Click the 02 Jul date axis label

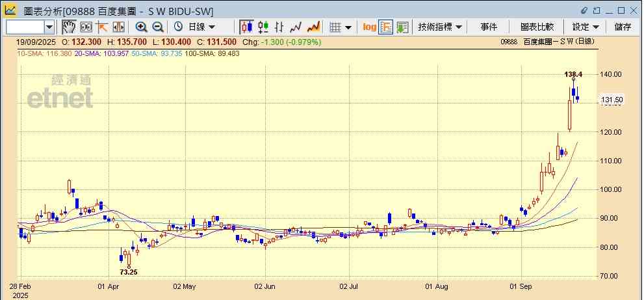click(349, 286)
